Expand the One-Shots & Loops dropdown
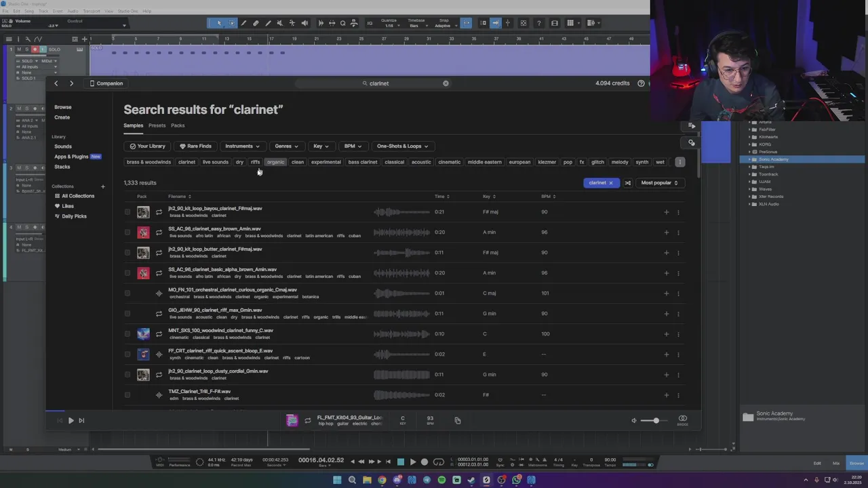 tap(403, 146)
